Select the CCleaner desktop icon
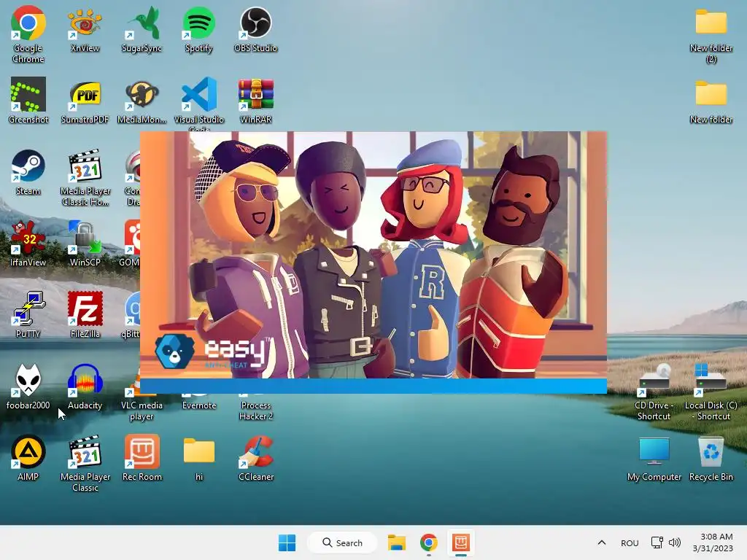The image size is (747, 560). (256, 458)
